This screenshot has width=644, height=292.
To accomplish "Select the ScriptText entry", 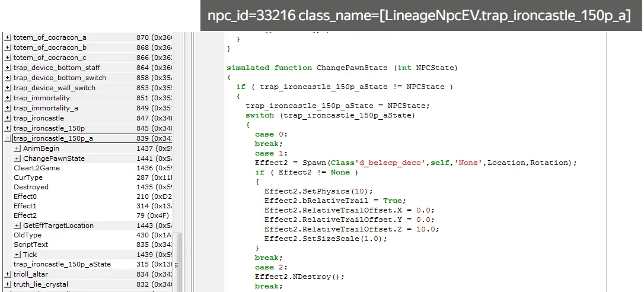I will click(x=31, y=245).
